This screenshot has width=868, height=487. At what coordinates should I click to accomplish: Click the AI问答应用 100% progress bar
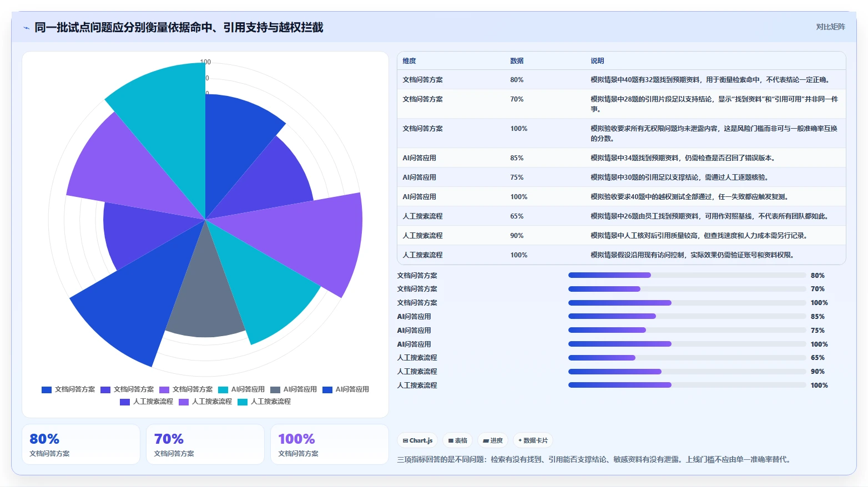pos(687,344)
